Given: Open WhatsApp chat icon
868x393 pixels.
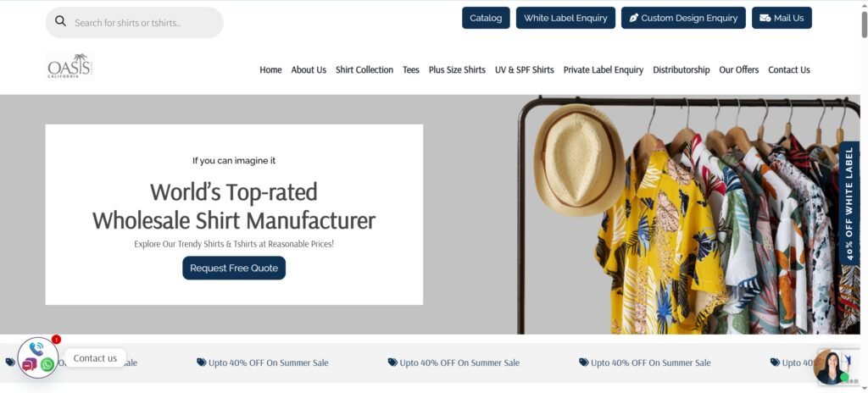Looking at the screenshot, I should [47, 365].
